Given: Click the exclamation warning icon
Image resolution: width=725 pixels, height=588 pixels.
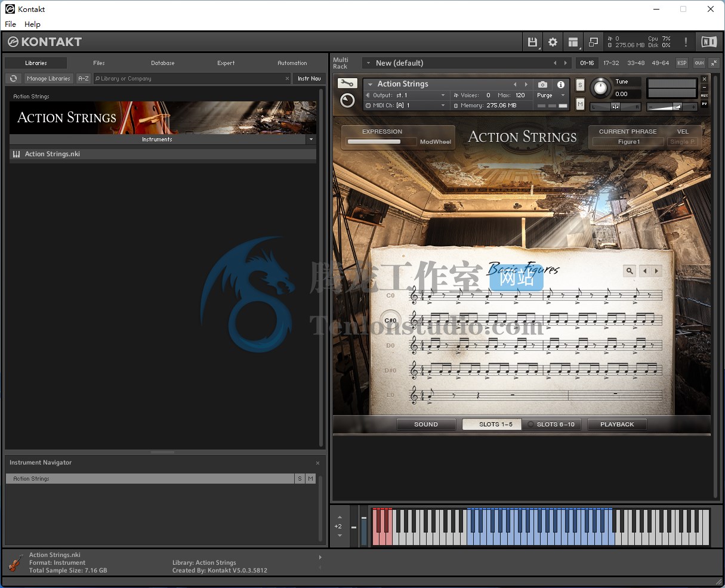Looking at the screenshot, I should (686, 42).
